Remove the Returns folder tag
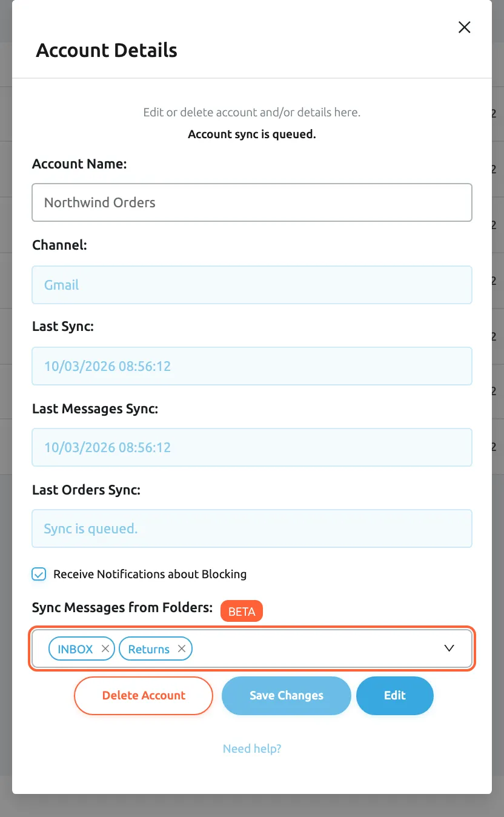This screenshot has width=504, height=817. tap(182, 649)
